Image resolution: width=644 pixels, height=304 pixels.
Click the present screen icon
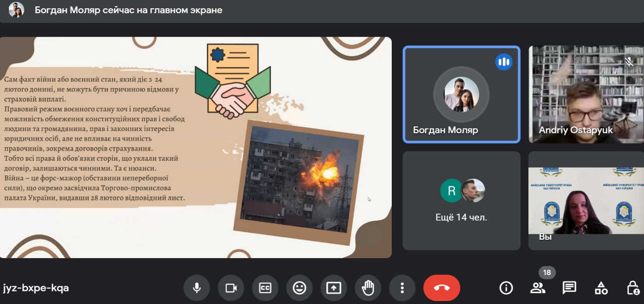tap(333, 288)
